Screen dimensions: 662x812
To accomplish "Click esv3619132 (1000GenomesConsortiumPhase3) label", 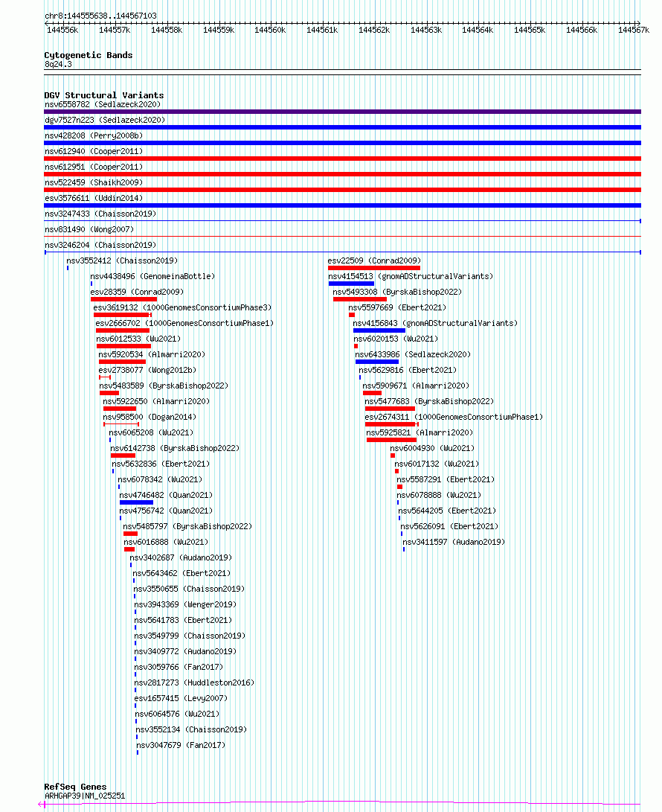I will 182,307.
